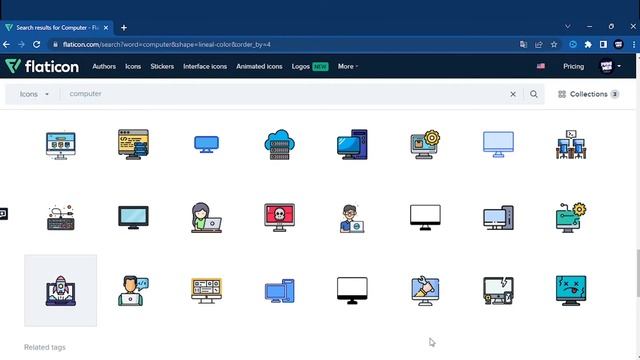Image resolution: width=640 pixels, height=360 pixels.
Task: Open the tab search chevron
Action: (x=568, y=27)
